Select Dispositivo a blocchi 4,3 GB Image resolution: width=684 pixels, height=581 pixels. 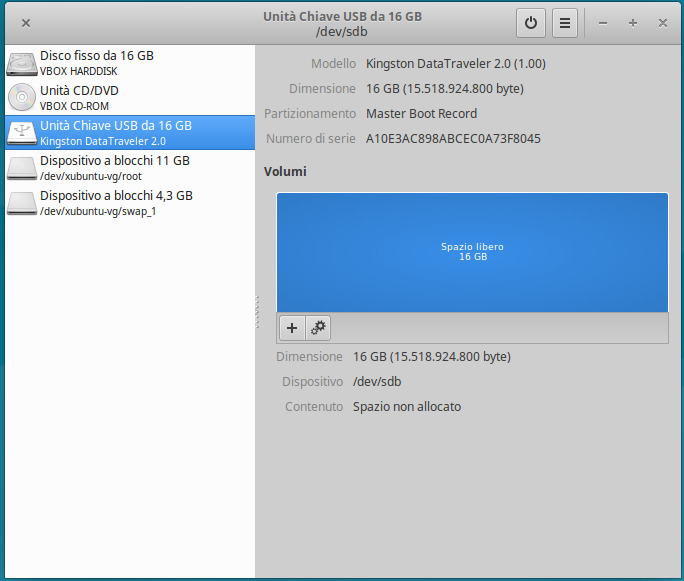click(130, 203)
